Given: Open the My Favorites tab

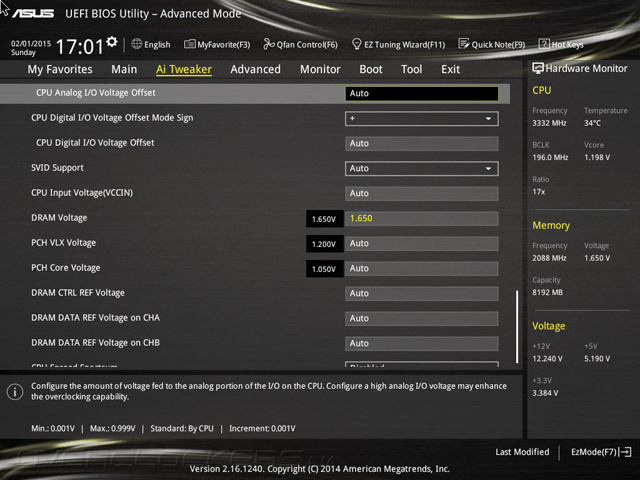Looking at the screenshot, I should pos(60,69).
